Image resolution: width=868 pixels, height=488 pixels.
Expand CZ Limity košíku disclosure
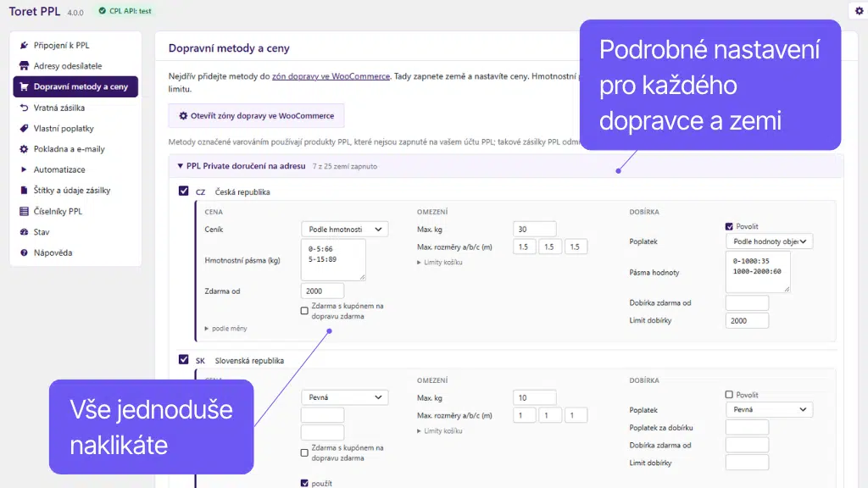(440, 263)
